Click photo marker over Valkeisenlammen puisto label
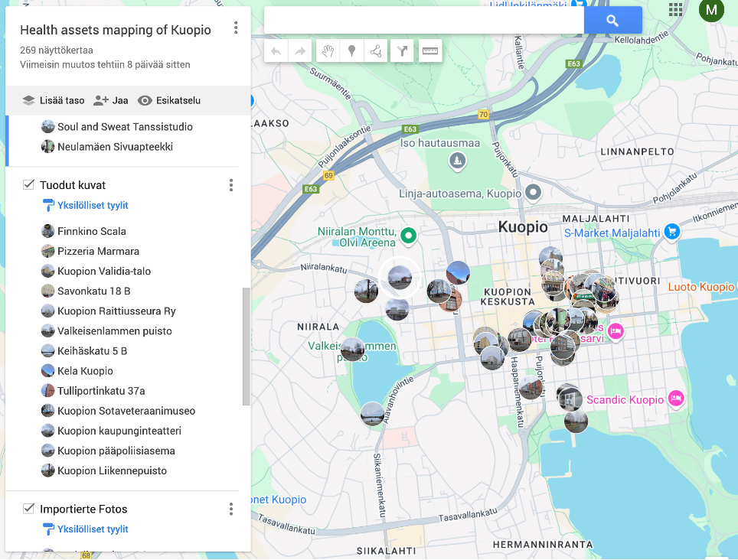 click(x=352, y=350)
